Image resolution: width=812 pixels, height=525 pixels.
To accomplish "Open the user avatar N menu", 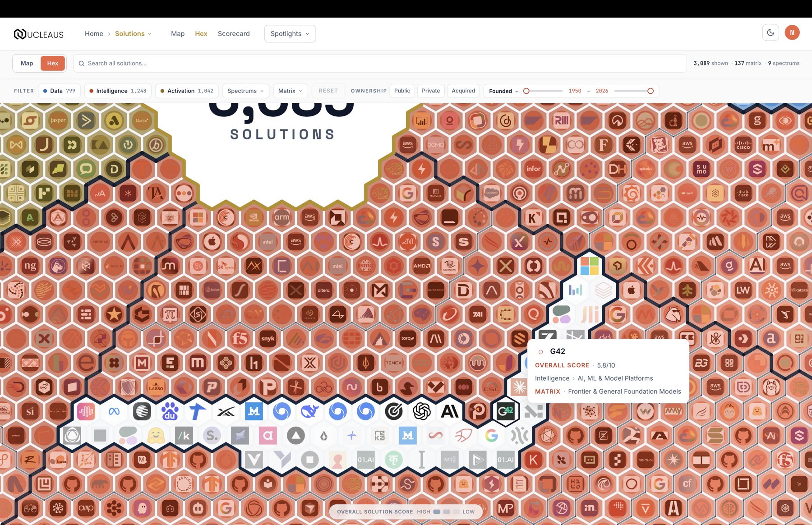I will coord(792,32).
